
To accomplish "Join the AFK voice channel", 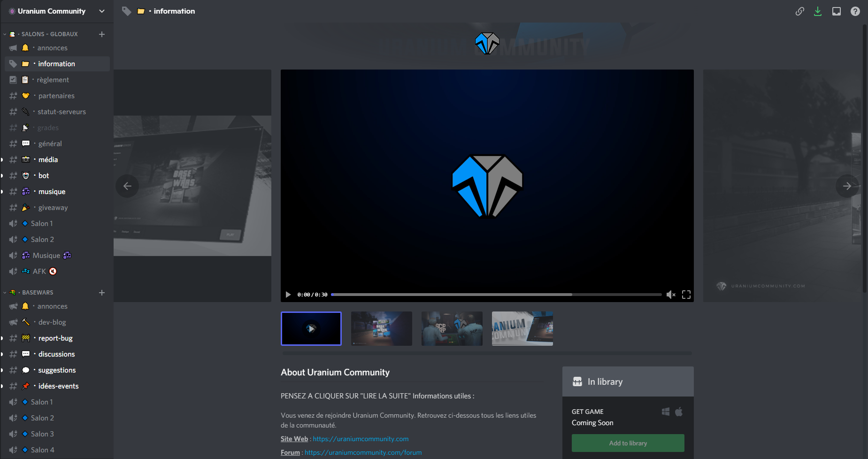I will (x=57, y=272).
